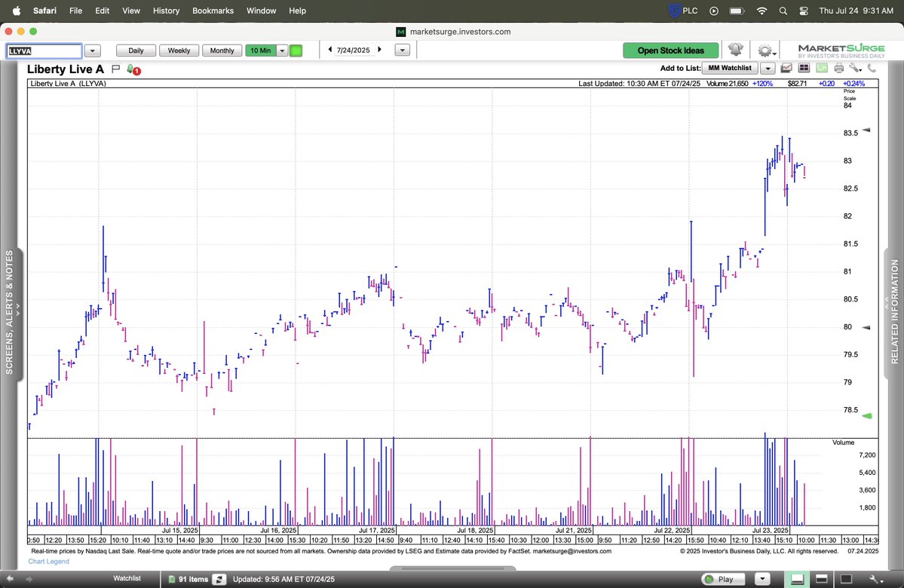The image size is (904, 588).
Task: Click the forward arrow in bottom bar
Action: 28,579
